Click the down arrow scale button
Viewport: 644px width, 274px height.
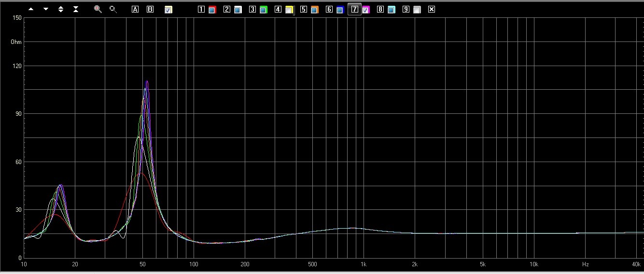(46, 9)
